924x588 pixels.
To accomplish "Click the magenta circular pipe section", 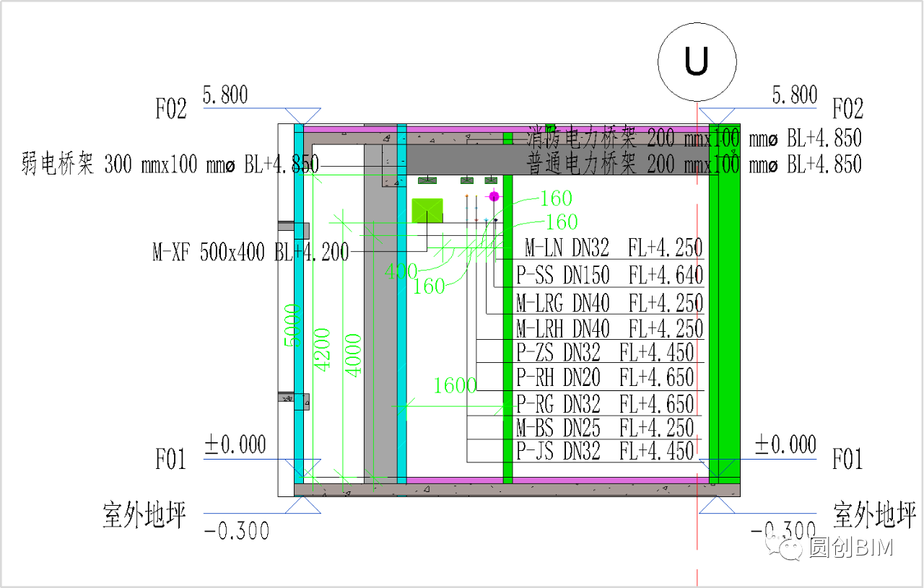I will point(494,196).
